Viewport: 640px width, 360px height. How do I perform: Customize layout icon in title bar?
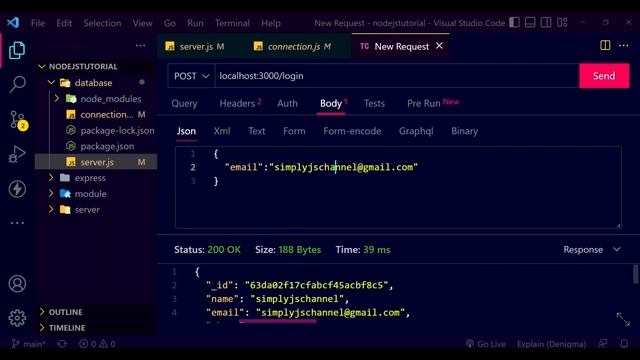coord(562,22)
